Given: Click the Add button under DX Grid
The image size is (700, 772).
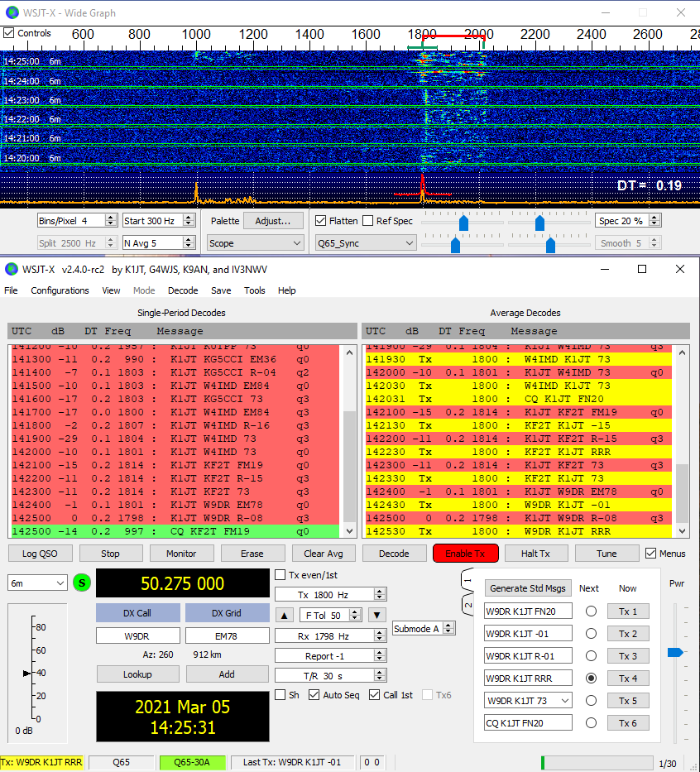Looking at the screenshot, I should (227, 674).
